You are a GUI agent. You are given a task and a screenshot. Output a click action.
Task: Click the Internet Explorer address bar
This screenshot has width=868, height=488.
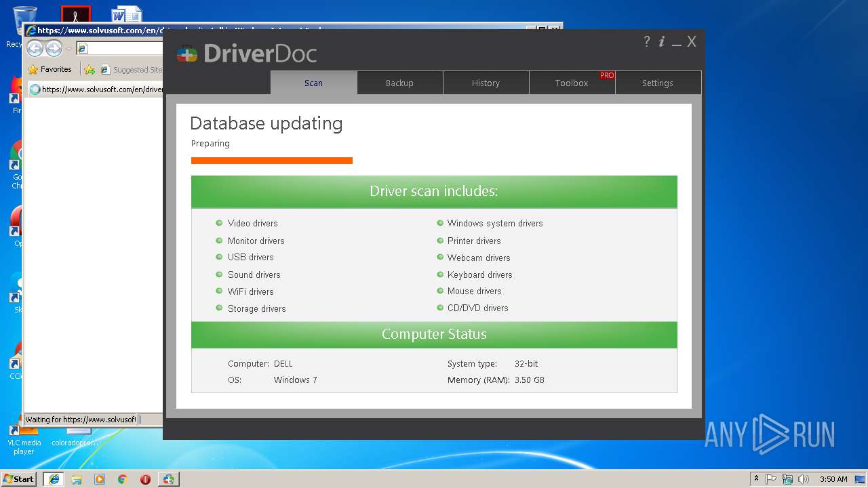tap(119, 48)
